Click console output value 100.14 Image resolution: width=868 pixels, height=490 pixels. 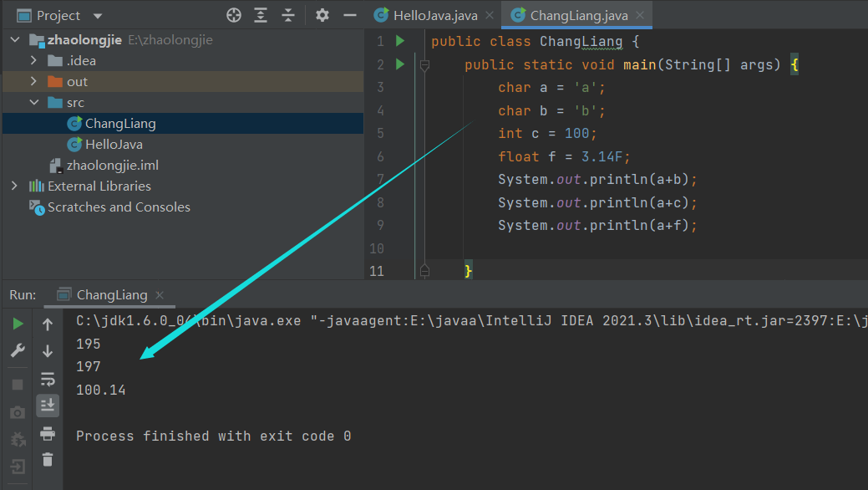101,390
